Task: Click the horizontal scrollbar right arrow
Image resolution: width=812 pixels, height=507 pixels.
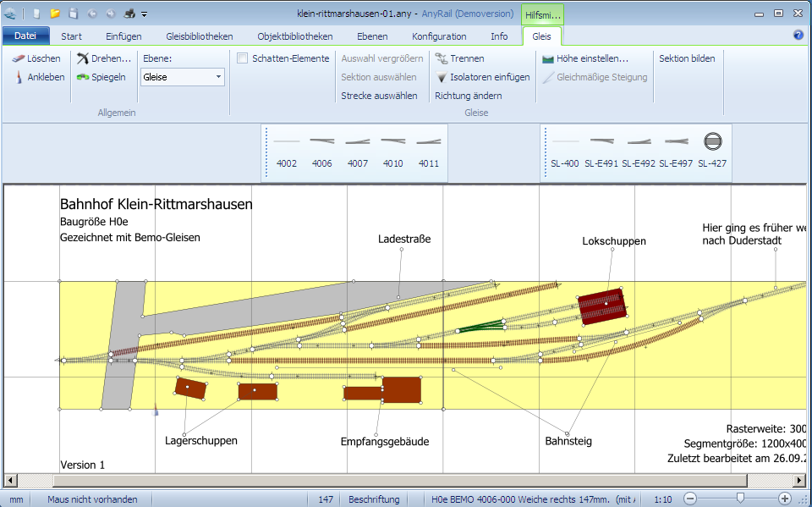Action: tap(800, 480)
